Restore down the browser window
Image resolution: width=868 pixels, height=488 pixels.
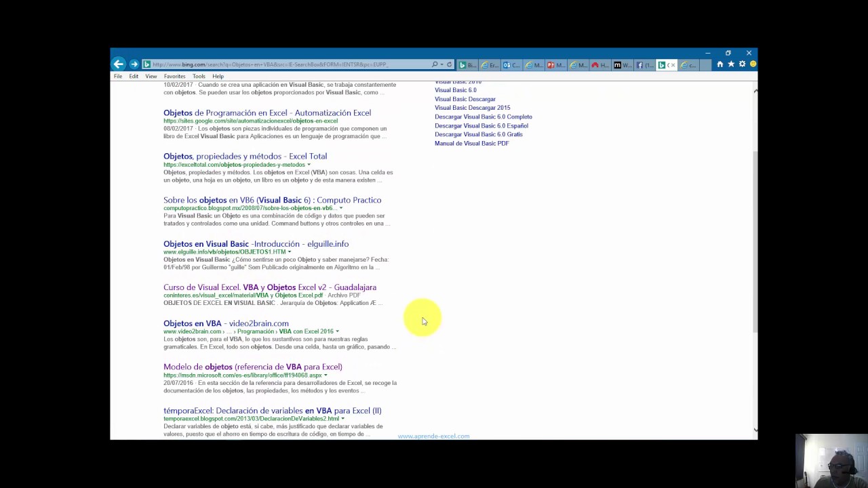click(728, 53)
